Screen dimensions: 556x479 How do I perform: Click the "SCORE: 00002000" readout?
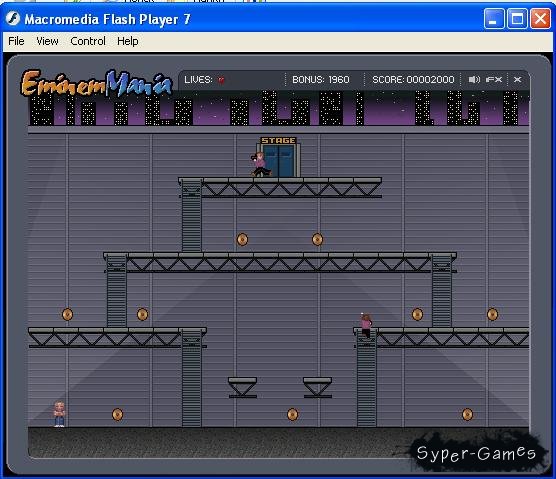[413, 80]
